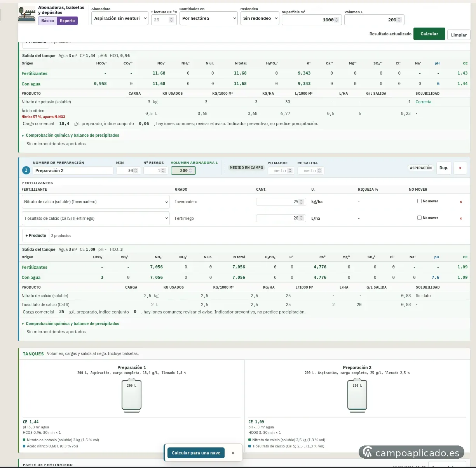Dismiss the 'Calcular para una nave' popup
The width and height of the screenshot is (476, 468).
233,453
